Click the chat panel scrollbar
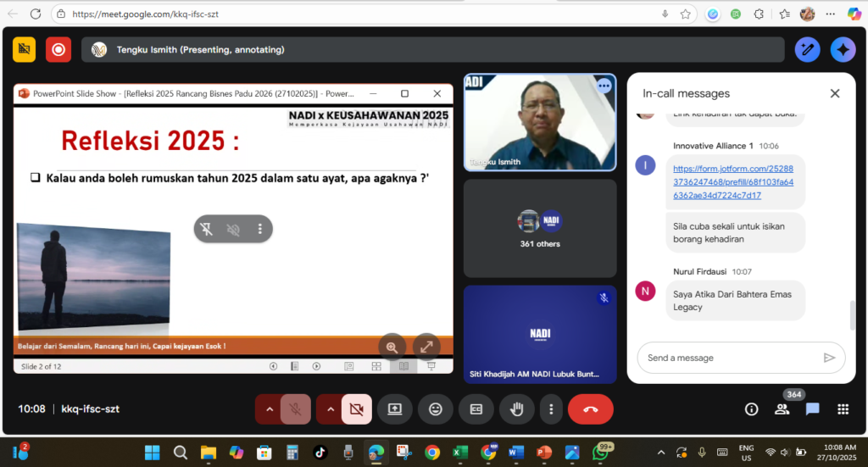 coord(852,314)
